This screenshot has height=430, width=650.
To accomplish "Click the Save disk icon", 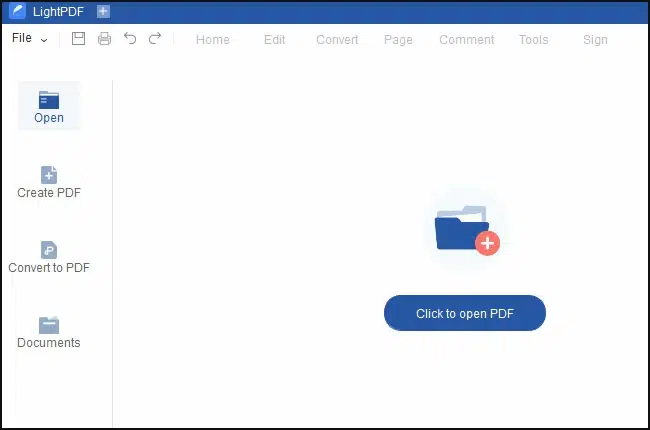I will coord(78,39).
